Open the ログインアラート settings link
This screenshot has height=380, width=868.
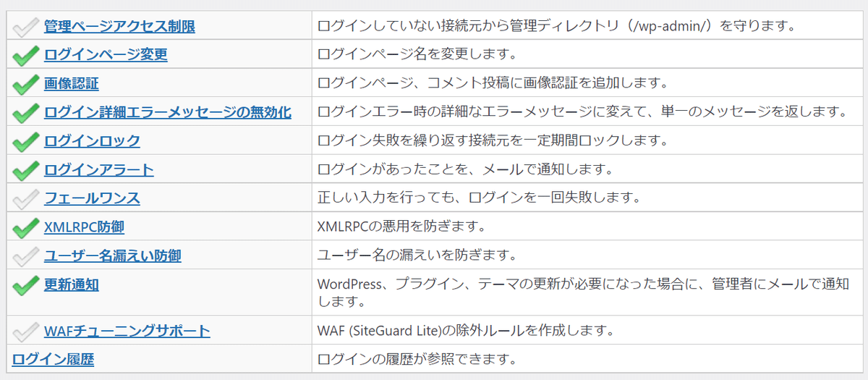99,170
